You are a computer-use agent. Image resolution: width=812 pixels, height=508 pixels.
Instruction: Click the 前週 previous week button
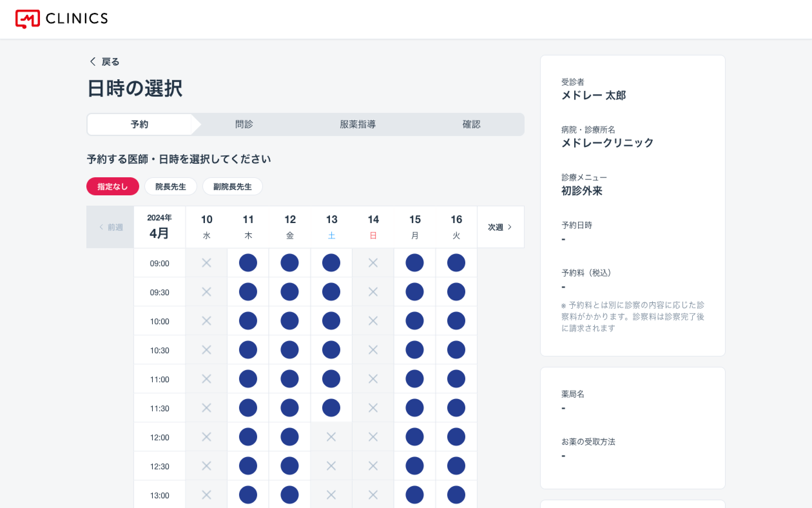tap(111, 227)
